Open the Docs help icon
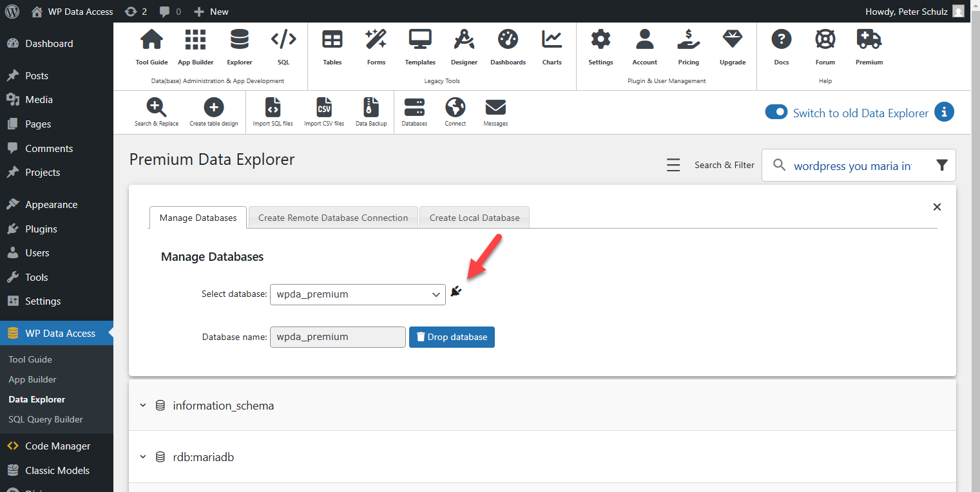 781,39
